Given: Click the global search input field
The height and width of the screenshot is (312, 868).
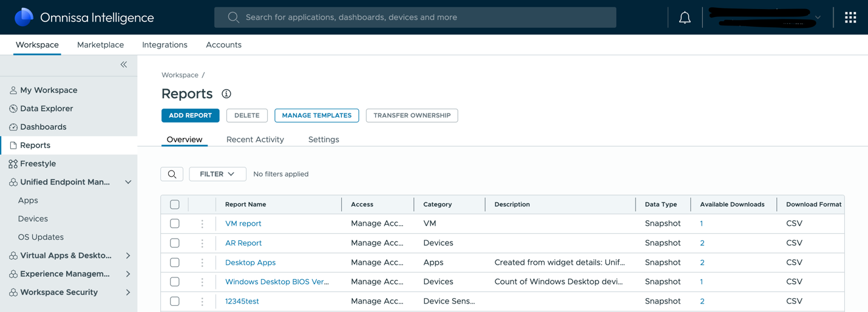Looking at the screenshot, I should [415, 18].
